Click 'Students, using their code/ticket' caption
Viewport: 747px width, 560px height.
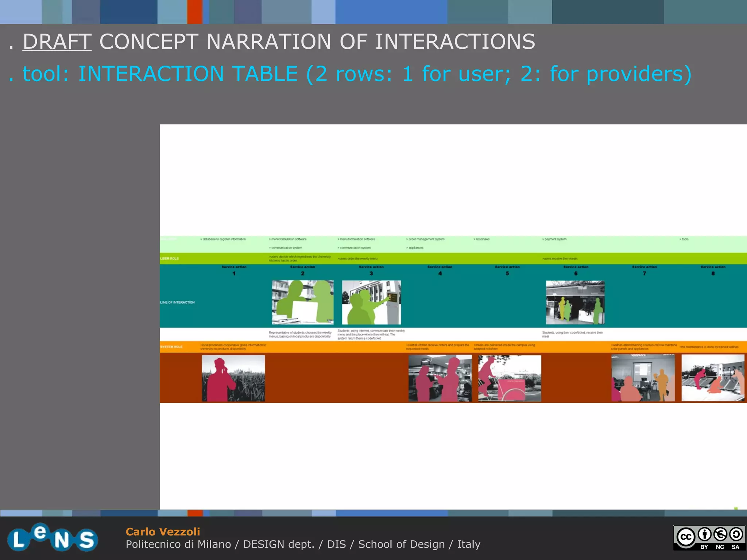572,334
